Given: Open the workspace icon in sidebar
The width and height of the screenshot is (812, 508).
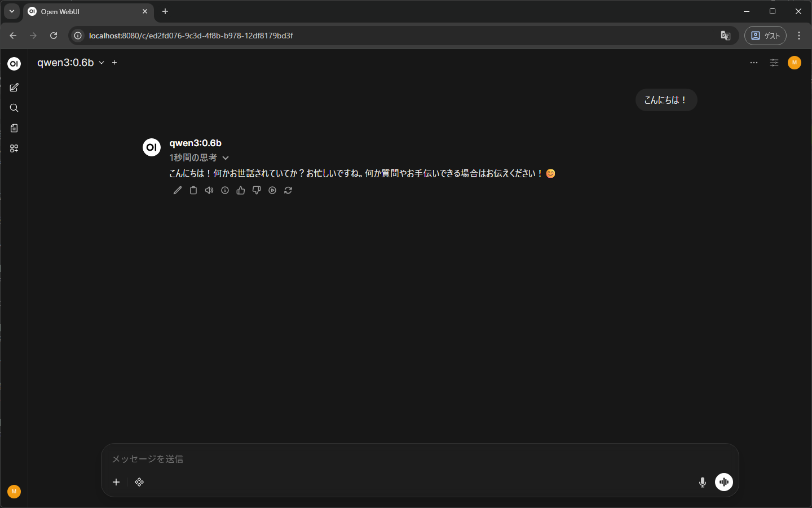Looking at the screenshot, I should (x=14, y=148).
